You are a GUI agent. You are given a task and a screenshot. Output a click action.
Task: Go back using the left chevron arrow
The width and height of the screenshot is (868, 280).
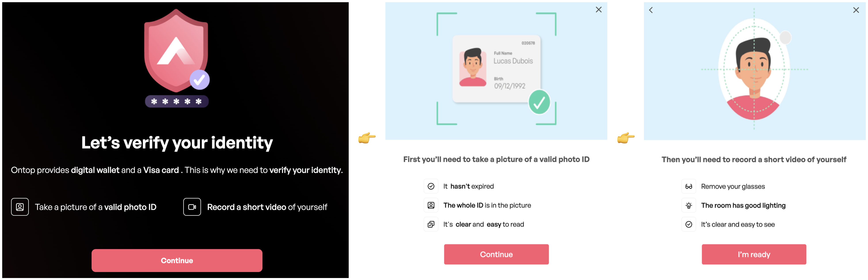651,10
